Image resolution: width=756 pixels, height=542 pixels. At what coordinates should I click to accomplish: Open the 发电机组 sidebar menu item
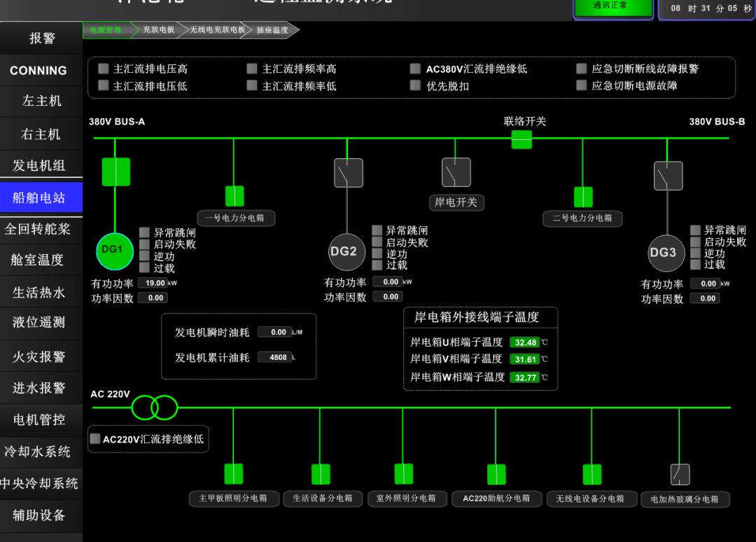(41, 165)
